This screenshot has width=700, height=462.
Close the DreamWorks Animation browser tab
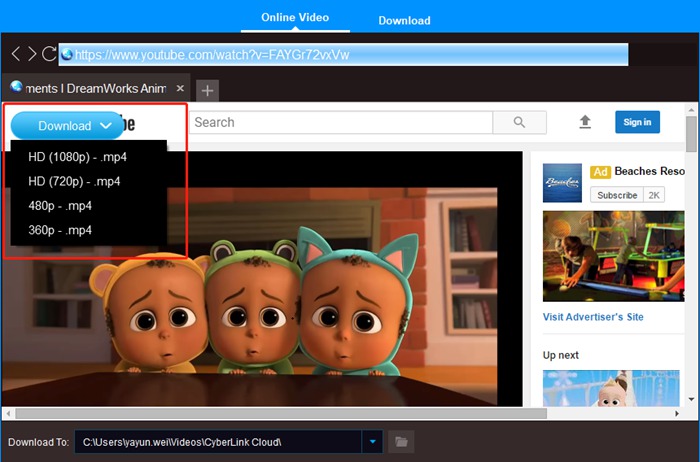click(180, 88)
